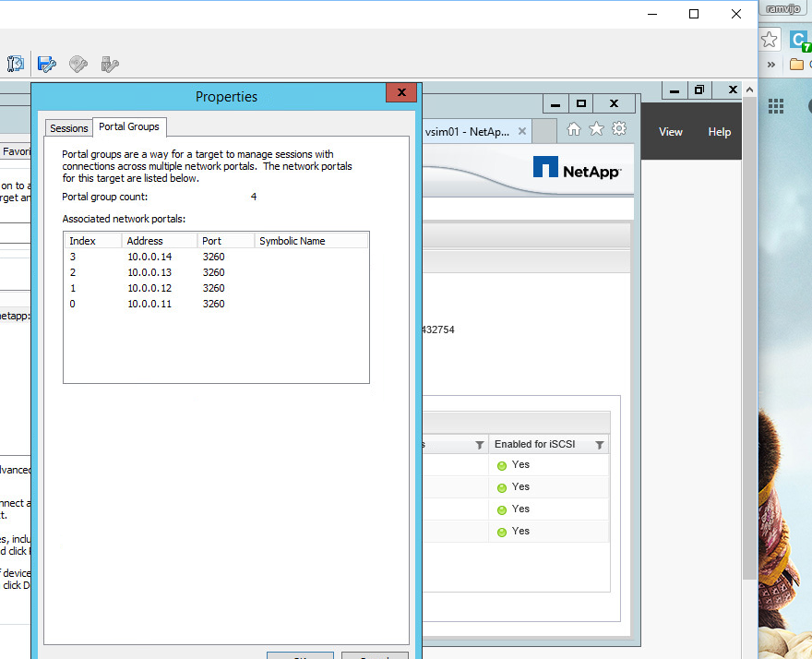This screenshot has width=812, height=659.
Task: Switch to the Sessions tab
Action: click(x=68, y=127)
